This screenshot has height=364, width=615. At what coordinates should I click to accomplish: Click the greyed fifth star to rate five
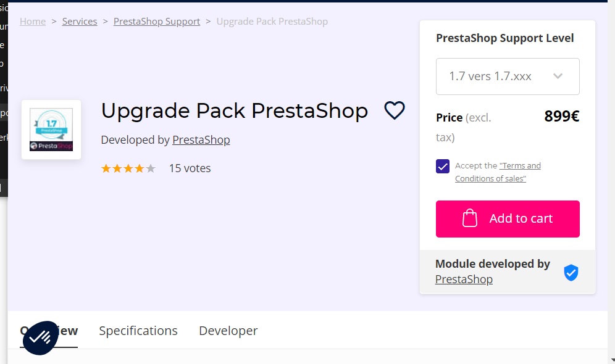(149, 168)
